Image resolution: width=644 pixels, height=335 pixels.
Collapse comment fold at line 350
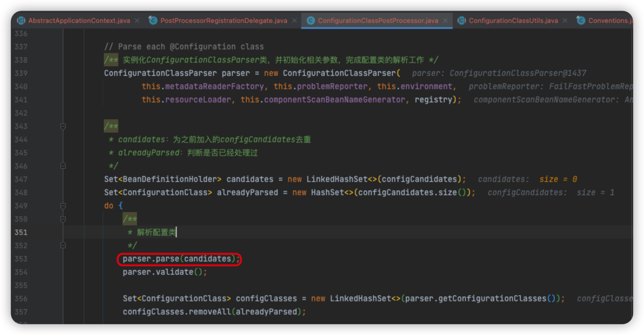tap(63, 219)
